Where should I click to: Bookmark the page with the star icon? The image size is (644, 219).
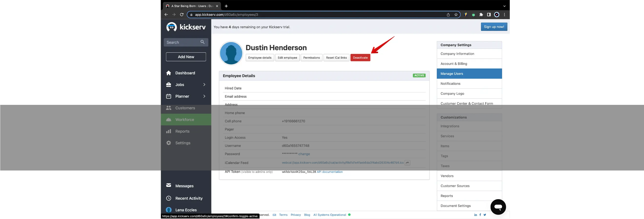pos(456,14)
